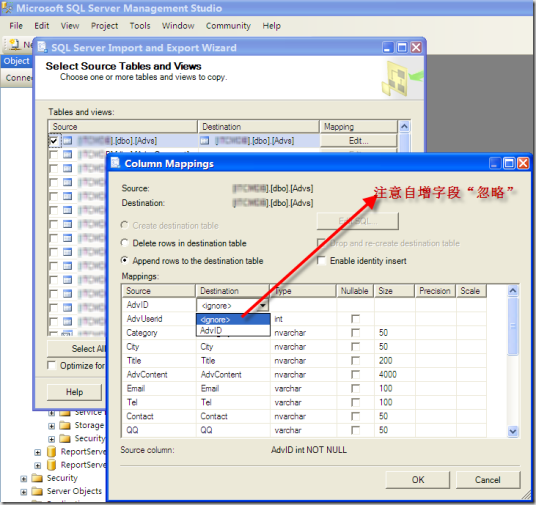Click the Edit mapping button for Advs

coord(358,141)
